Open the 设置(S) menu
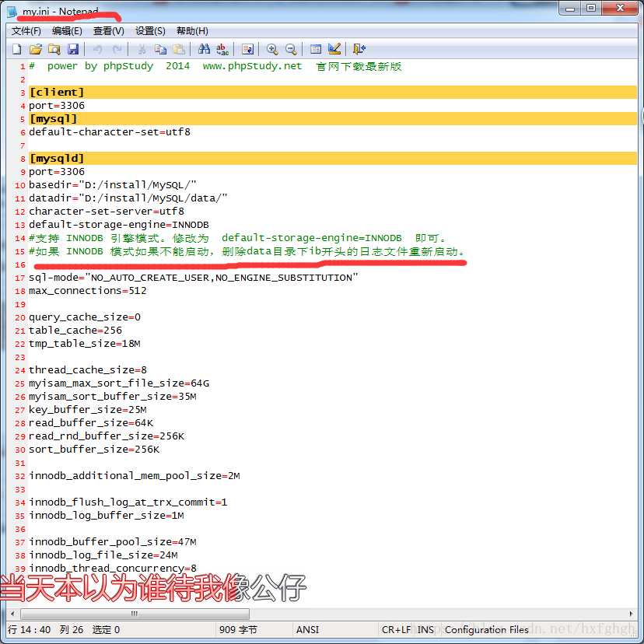644x644 pixels. pyautogui.click(x=149, y=30)
